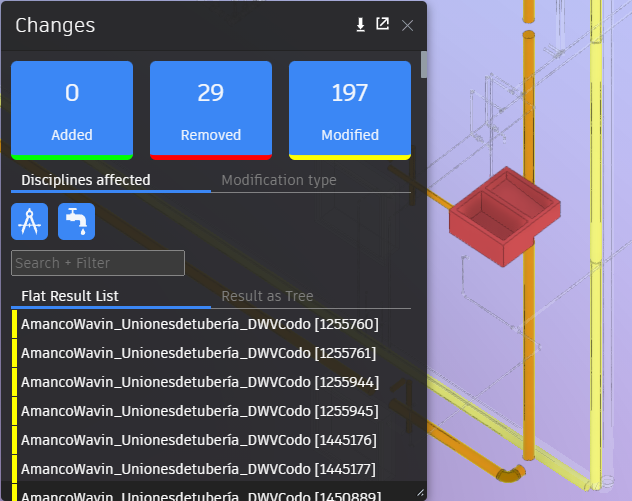Select DWVCodo [1445177] row

coord(212,469)
